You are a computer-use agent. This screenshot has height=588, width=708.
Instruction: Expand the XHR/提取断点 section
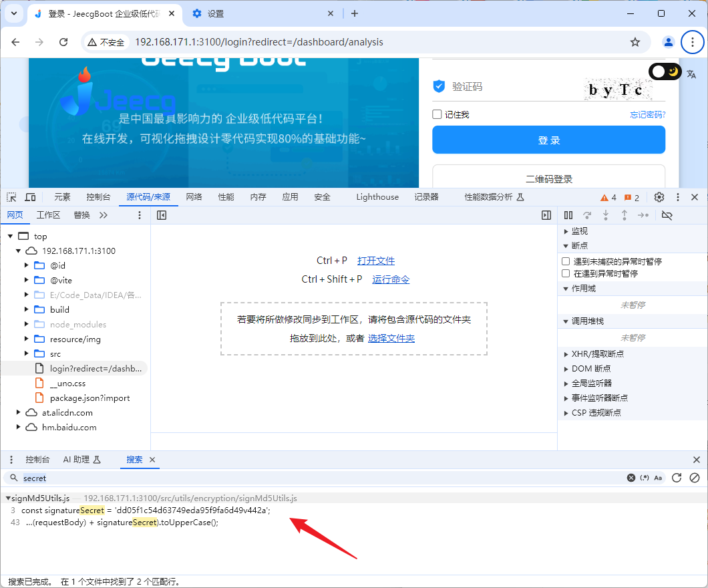tap(566, 354)
